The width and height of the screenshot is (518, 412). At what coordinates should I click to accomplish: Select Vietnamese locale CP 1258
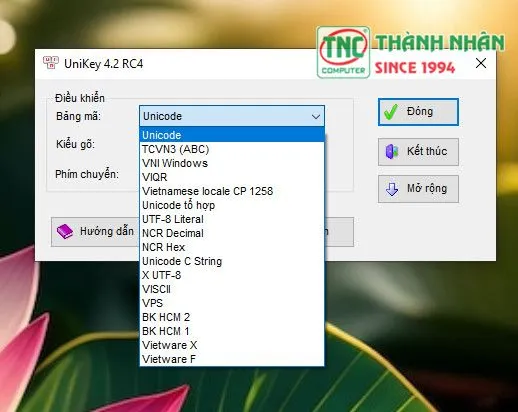pos(232,191)
